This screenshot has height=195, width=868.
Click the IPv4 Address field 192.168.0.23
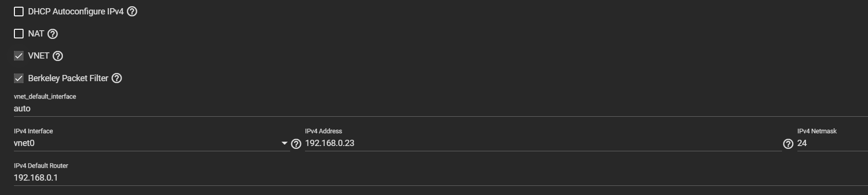click(x=543, y=143)
